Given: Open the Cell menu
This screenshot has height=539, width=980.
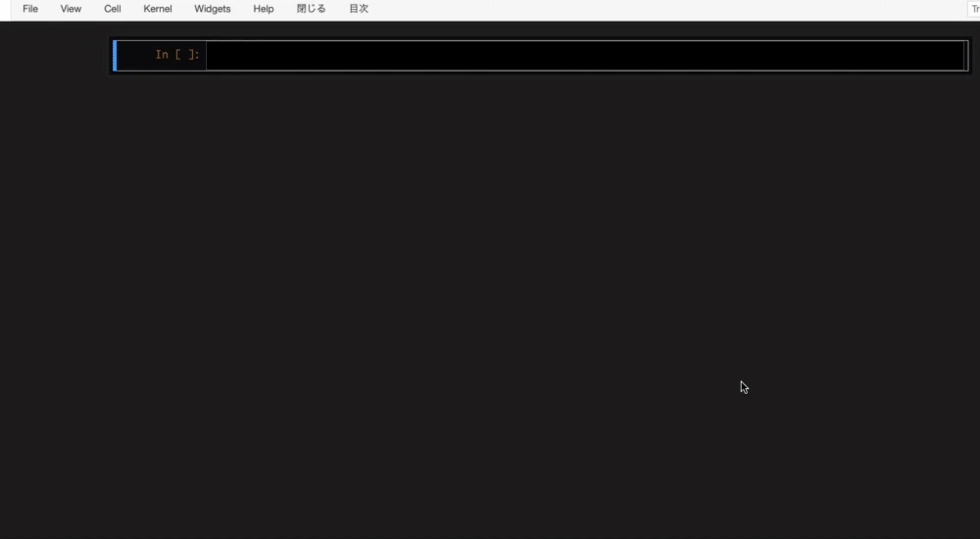Looking at the screenshot, I should click(113, 9).
